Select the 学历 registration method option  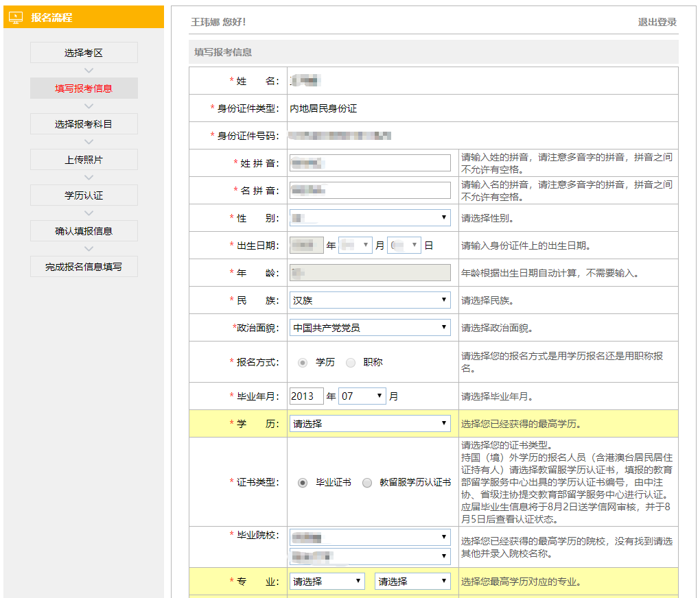(x=303, y=362)
